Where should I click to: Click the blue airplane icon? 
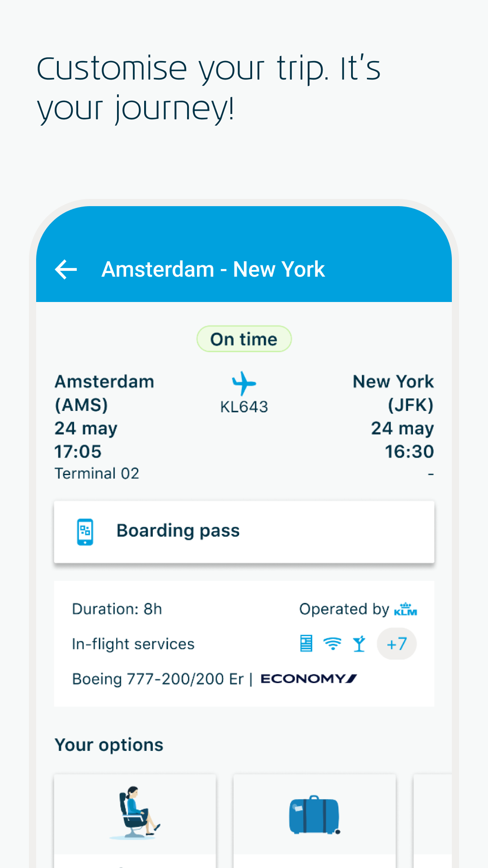pyautogui.click(x=244, y=383)
